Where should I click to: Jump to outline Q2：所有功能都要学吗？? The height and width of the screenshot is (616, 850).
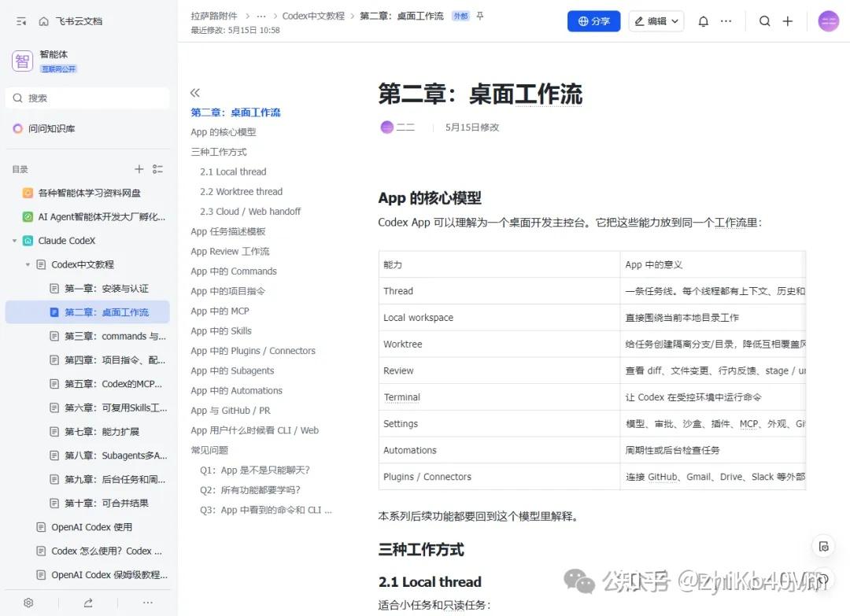click(x=250, y=490)
